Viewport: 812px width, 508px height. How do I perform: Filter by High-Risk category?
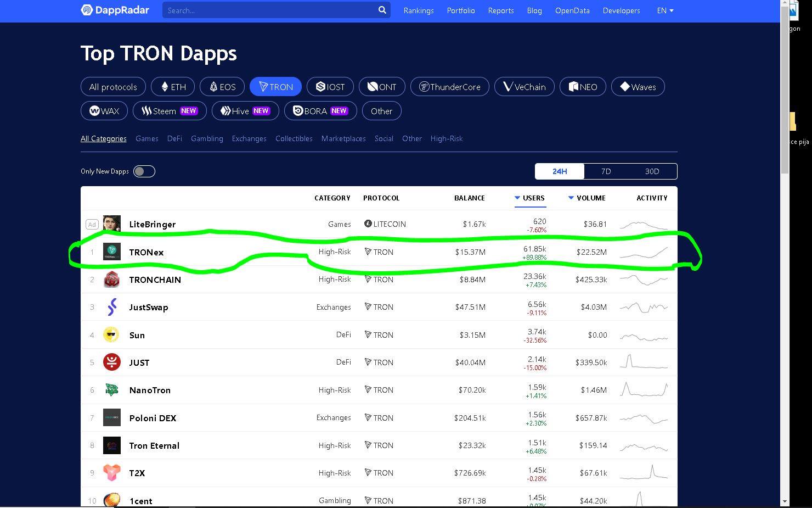pos(447,138)
